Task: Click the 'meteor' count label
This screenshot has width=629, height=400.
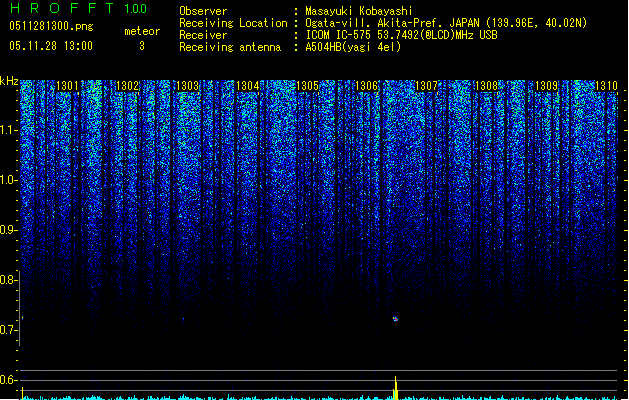Action: tap(142, 31)
